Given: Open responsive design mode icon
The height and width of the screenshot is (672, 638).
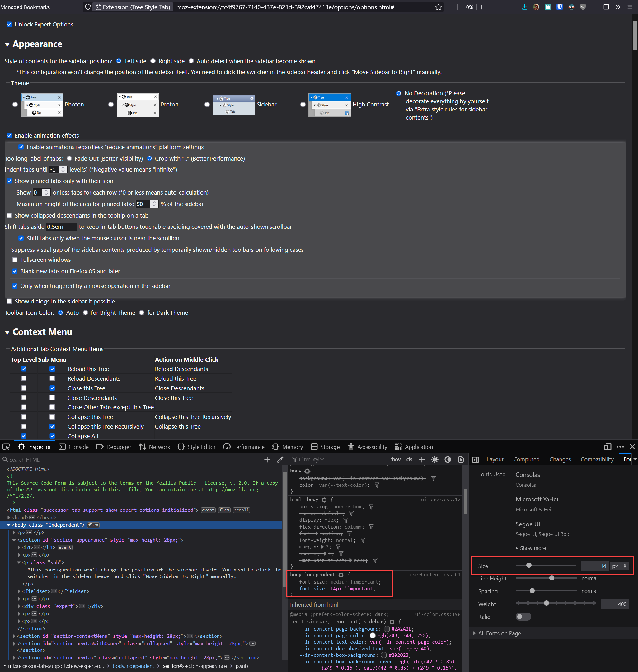Looking at the screenshot, I should point(608,447).
